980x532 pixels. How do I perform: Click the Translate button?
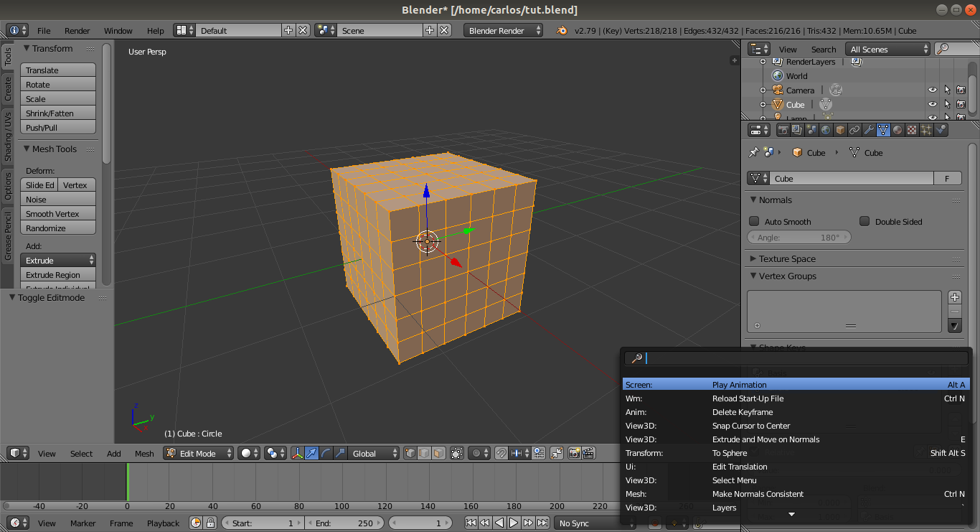pos(58,70)
